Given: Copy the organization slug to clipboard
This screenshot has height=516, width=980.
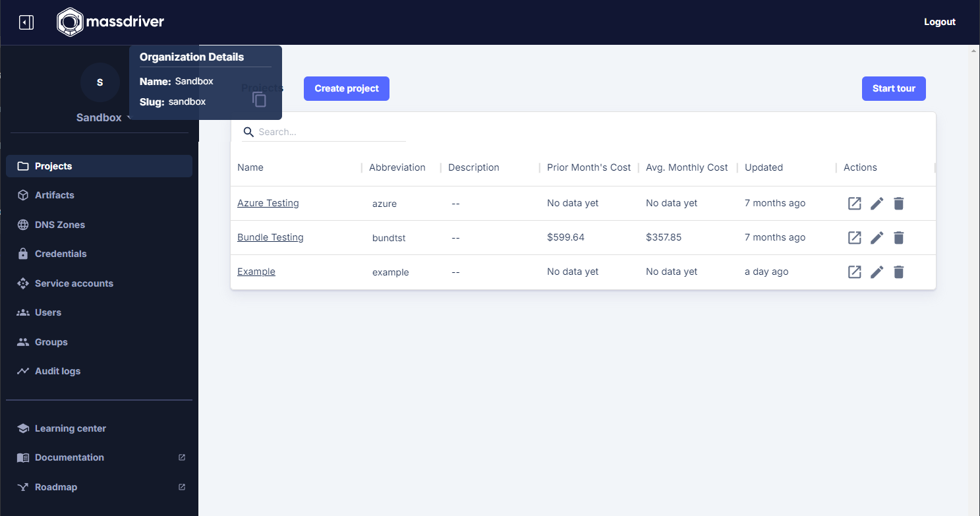Looking at the screenshot, I should (x=259, y=99).
